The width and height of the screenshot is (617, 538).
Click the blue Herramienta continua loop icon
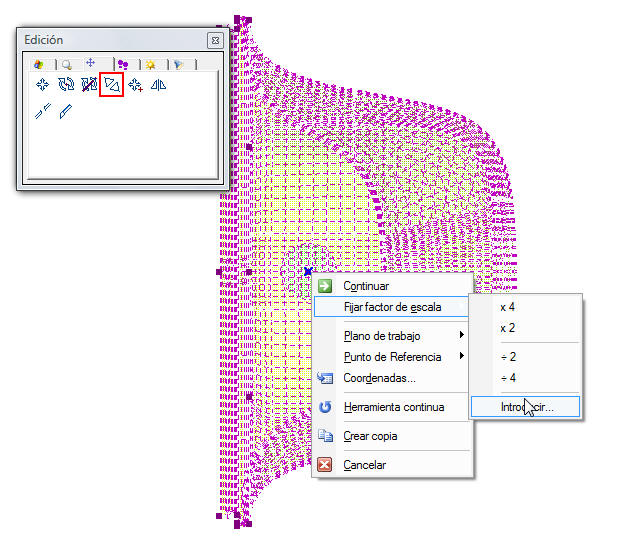[x=325, y=407]
